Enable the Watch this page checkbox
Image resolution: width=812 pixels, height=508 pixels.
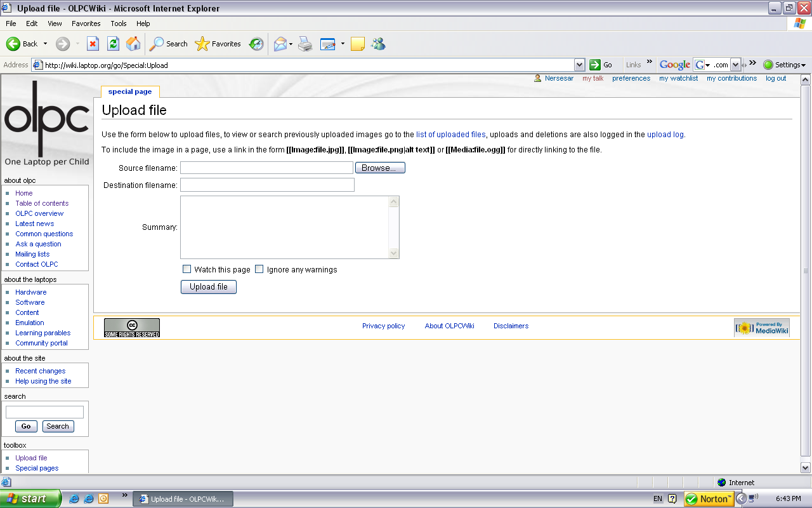187,269
